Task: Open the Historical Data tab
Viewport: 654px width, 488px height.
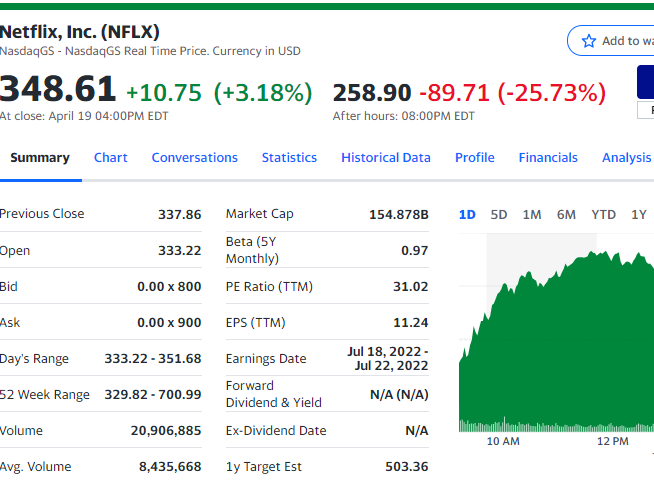Action: click(386, 158)
